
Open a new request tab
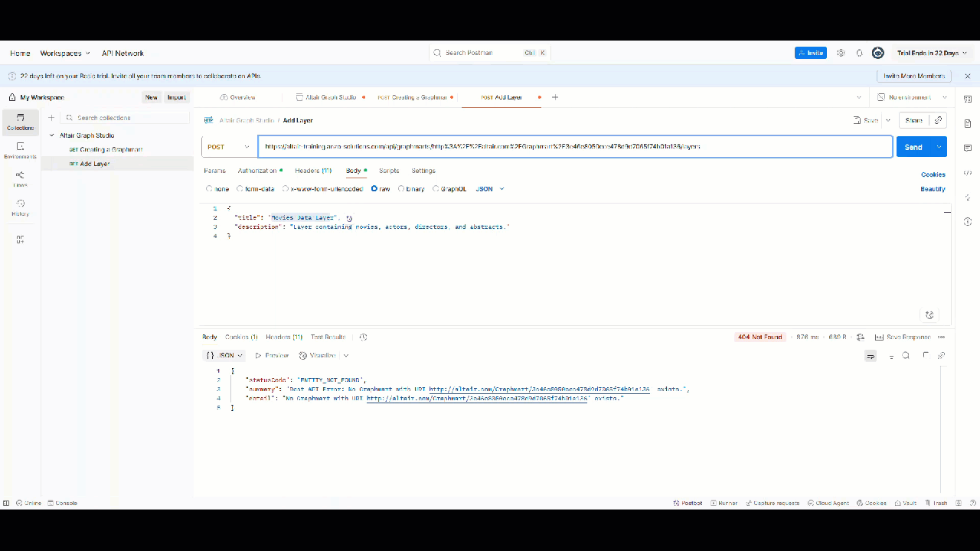(555, 97)
